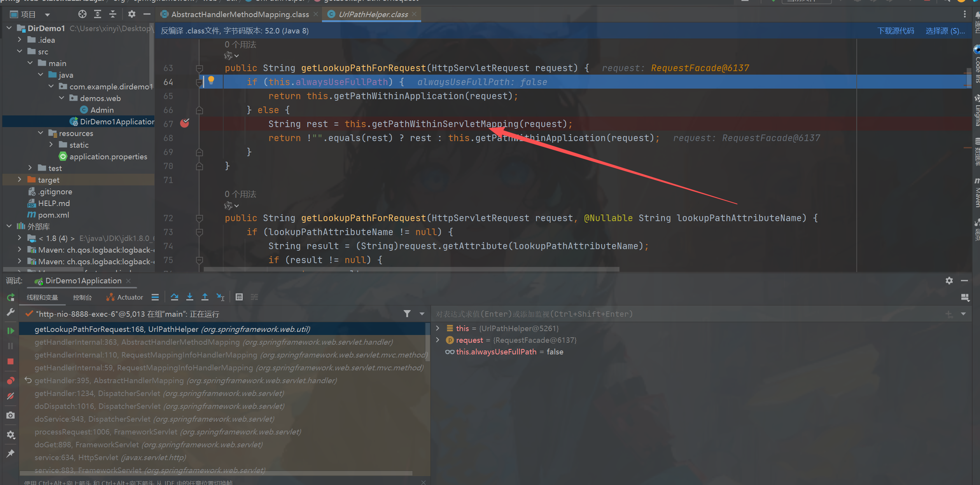The height and width of the screenshot is (485, 980).
Task: Click the 选择源 choose sources link
Action: 945,31
